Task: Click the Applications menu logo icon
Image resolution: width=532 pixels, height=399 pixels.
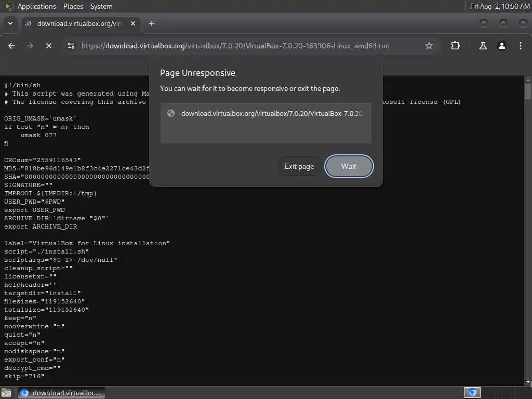Action: (x=10, y=6)
